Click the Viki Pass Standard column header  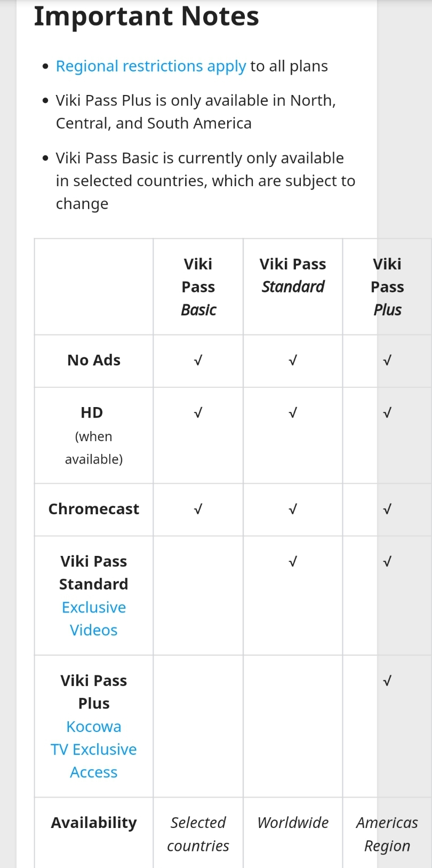tap(293, 275)
